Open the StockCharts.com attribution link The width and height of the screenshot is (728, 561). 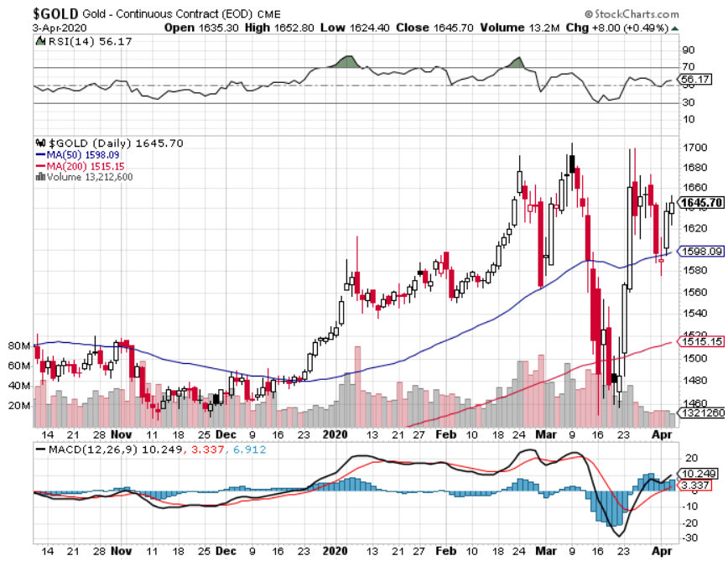[x=632, y=14]
